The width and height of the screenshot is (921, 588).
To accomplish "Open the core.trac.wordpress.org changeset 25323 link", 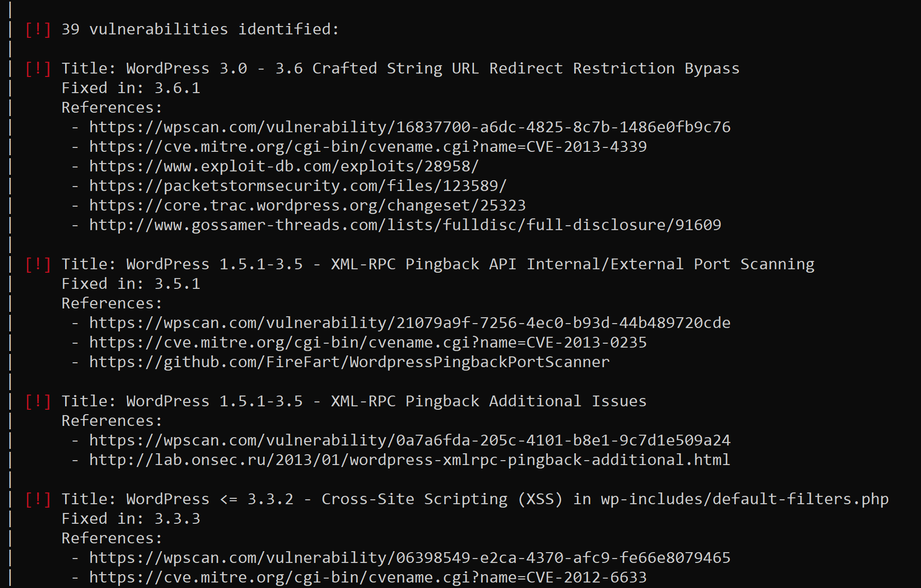I will pyautogui.click(x=307, y=205).
